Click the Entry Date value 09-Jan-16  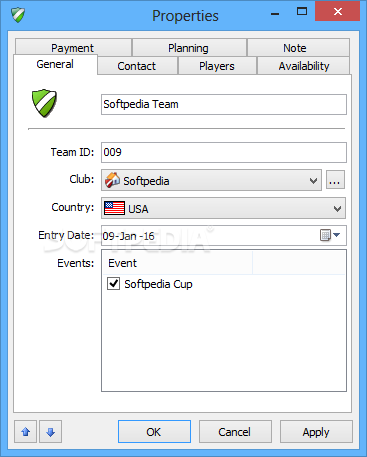pos(128,236)
